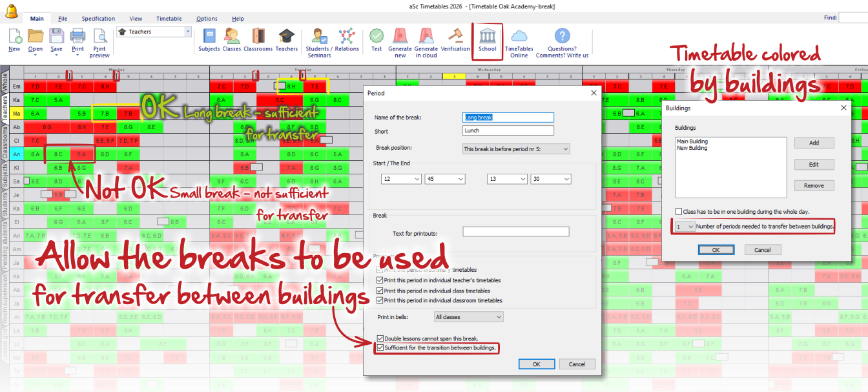868x392 pixels.
Task: Click Generate new timetable
Action: [x=400, y=43]
